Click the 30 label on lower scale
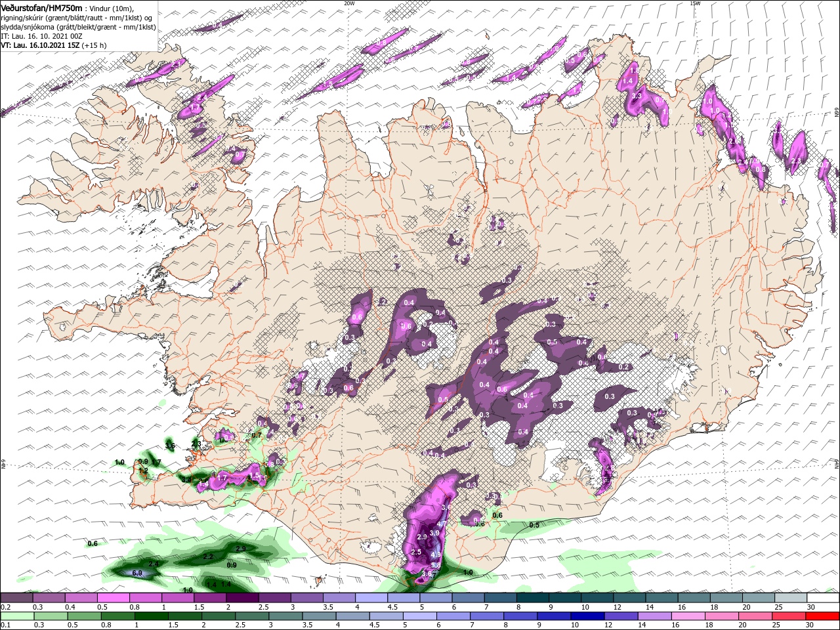The image size is (840, 630). coord(809,625)
